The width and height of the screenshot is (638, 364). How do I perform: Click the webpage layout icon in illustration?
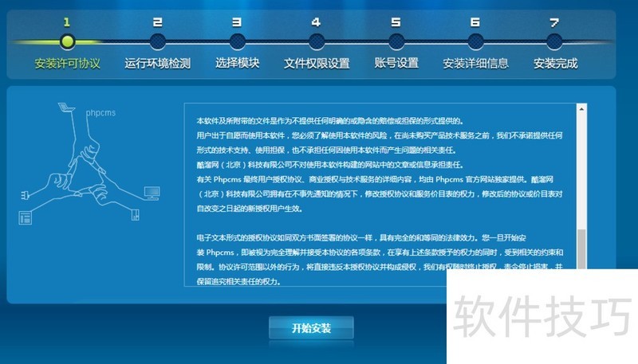click(x=26, y=217)
